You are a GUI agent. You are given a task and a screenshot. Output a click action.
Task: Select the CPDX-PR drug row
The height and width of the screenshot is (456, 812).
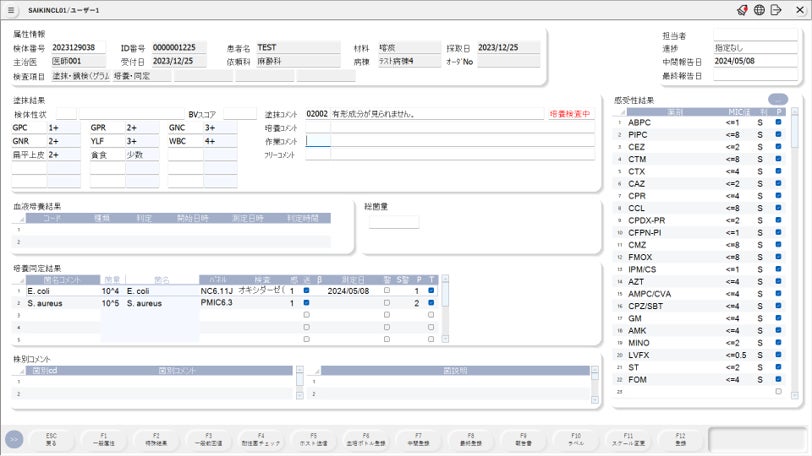[701, 220]
